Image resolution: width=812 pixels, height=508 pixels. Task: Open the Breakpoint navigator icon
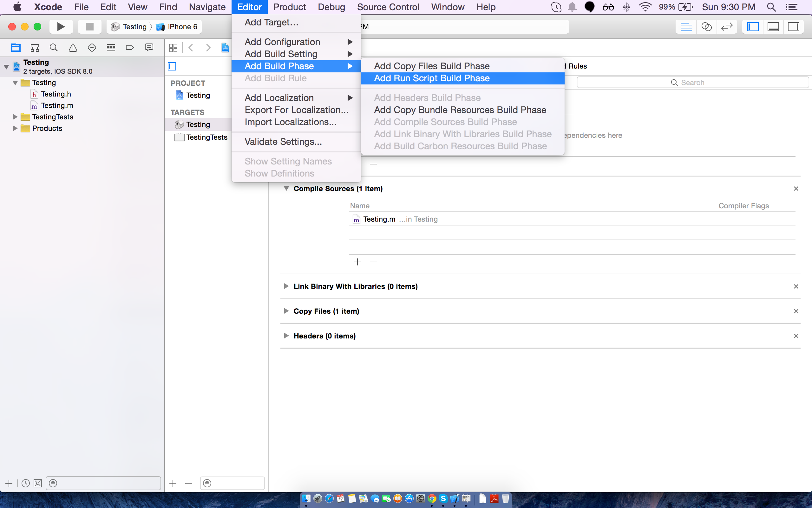tap(130, 48)
